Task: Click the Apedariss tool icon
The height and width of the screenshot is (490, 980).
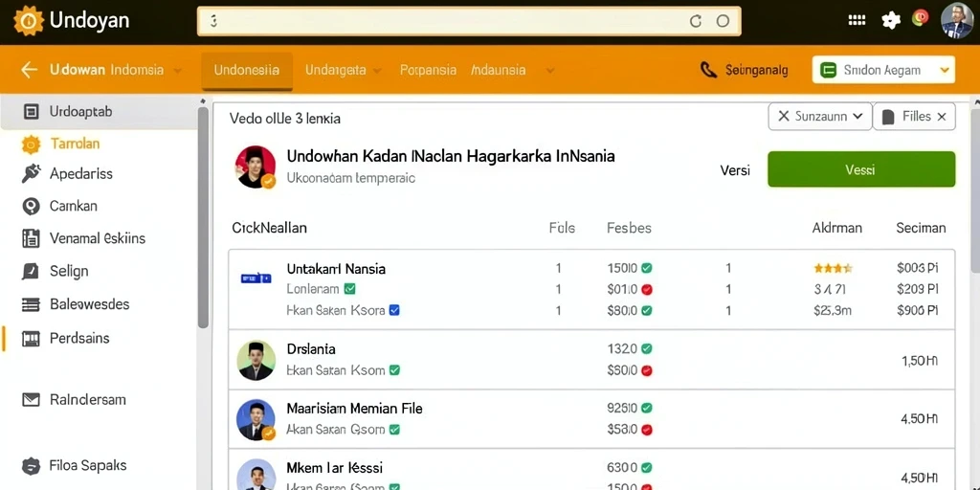Action: pos(31,173)
